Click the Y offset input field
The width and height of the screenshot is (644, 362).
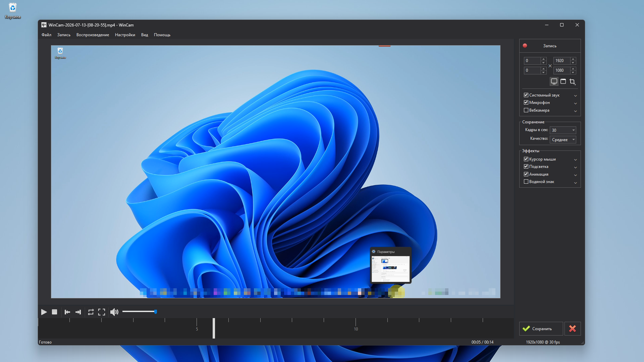click(x=533, y=70)
